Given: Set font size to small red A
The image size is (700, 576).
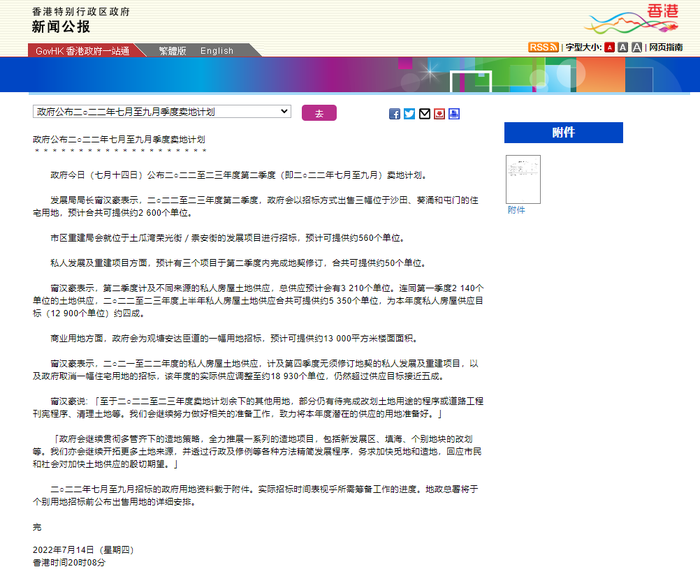Looking at the screenshot, I should pyautogui.click(x=609, y=47).
